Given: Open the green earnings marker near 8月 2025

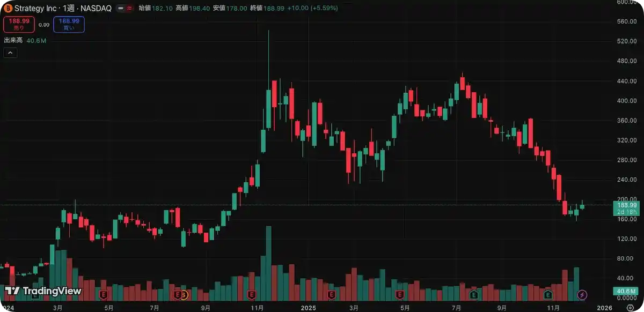Looking at the screenshot, I should (474, 294).
